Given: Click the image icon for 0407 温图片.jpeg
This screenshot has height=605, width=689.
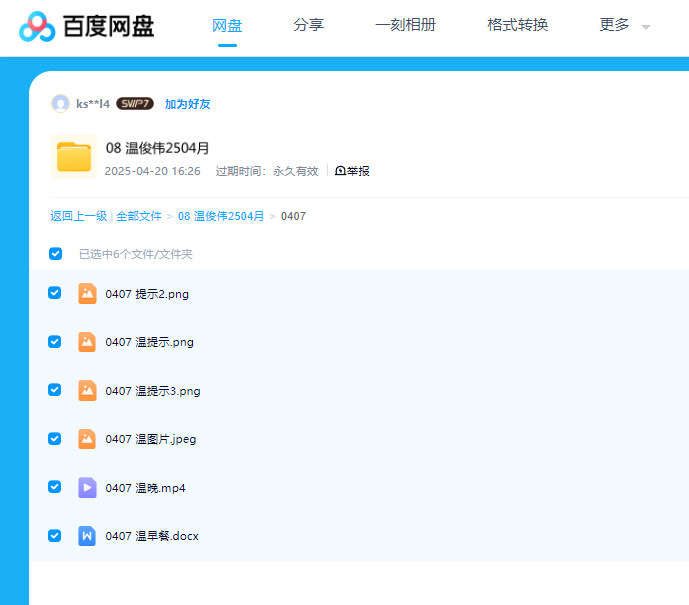Looking at the screenshot, I should click(87, 439).
